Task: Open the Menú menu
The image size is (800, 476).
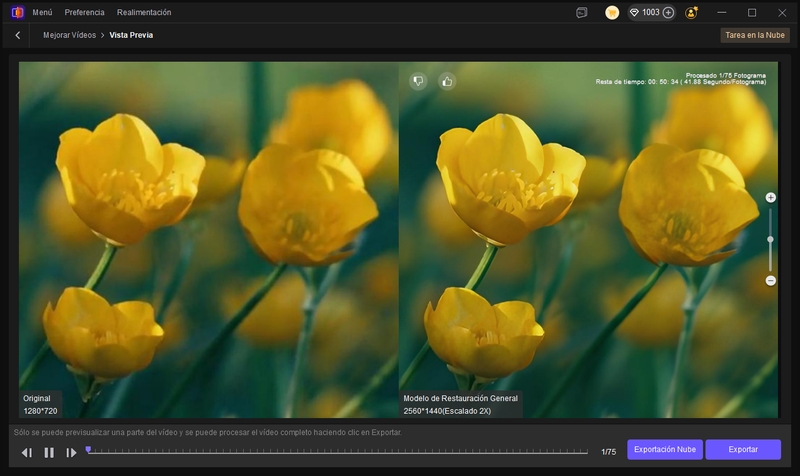Action: tap(42, 12)
